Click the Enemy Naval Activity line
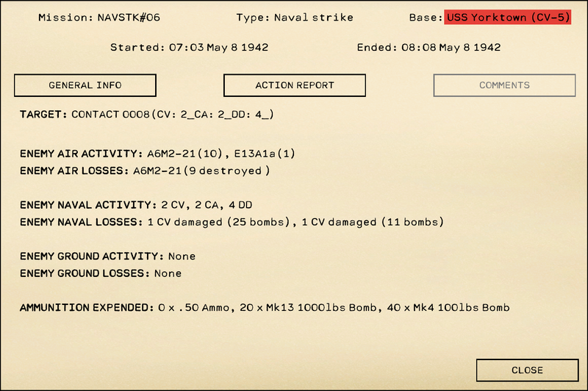Viewport: 588px width, 391px height. [136, 205]
